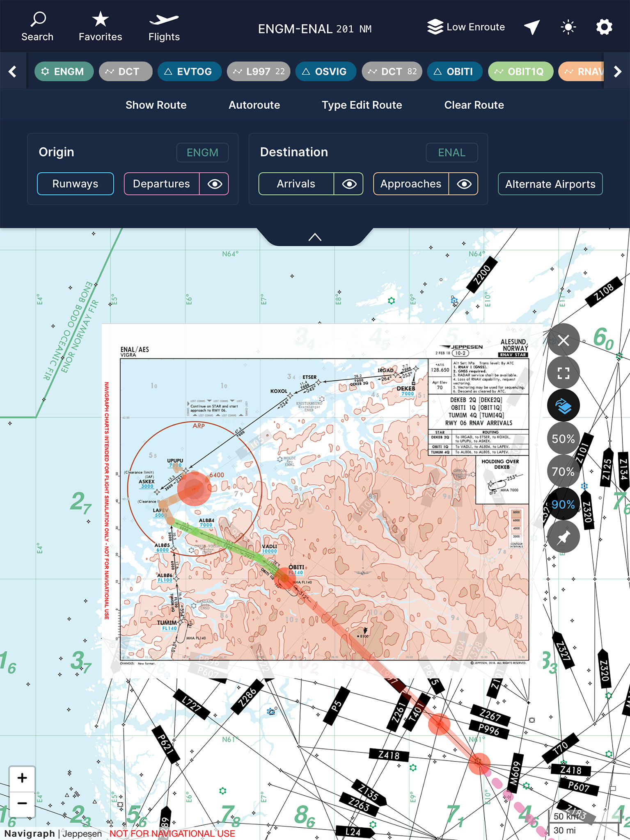The image size is (630, 840).
Task: Toggle Departures visibility eye
Action: tap(215, 184)
